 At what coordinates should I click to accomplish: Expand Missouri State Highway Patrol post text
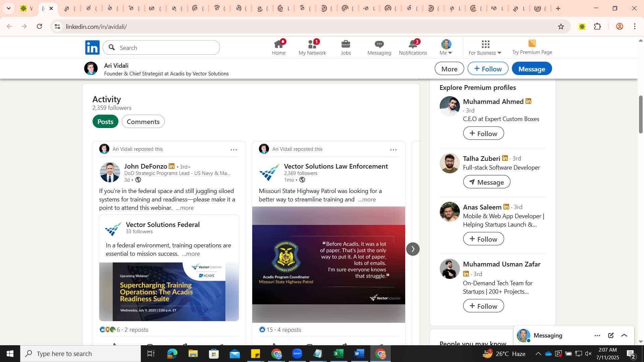(367, 199)
